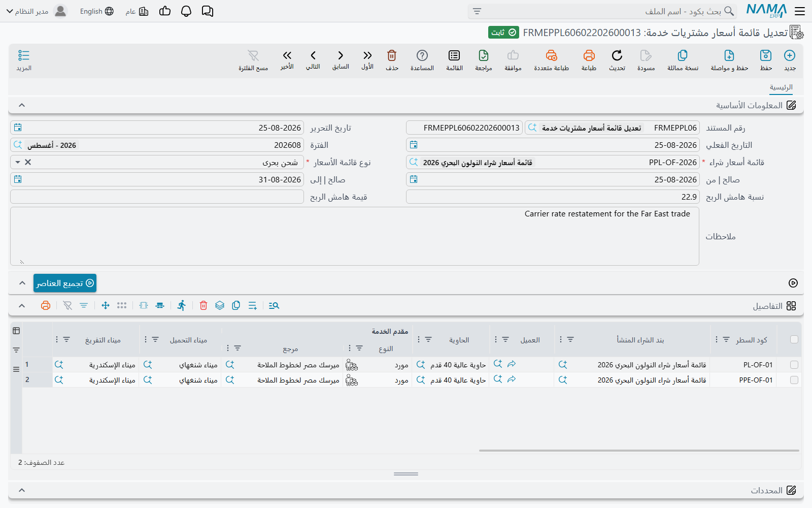Select the الرئيسية tab
812x508 pixels.
click(x=781, y=87)
